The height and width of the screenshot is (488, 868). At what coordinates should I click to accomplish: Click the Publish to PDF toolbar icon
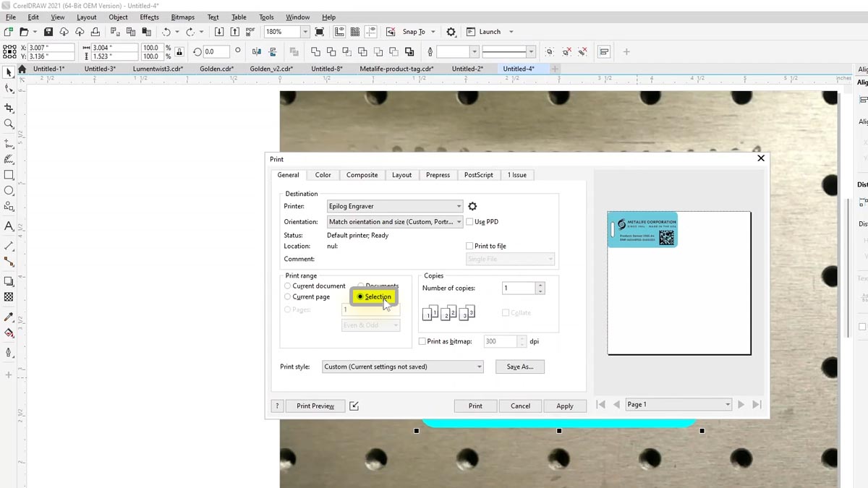pos(250,31)
